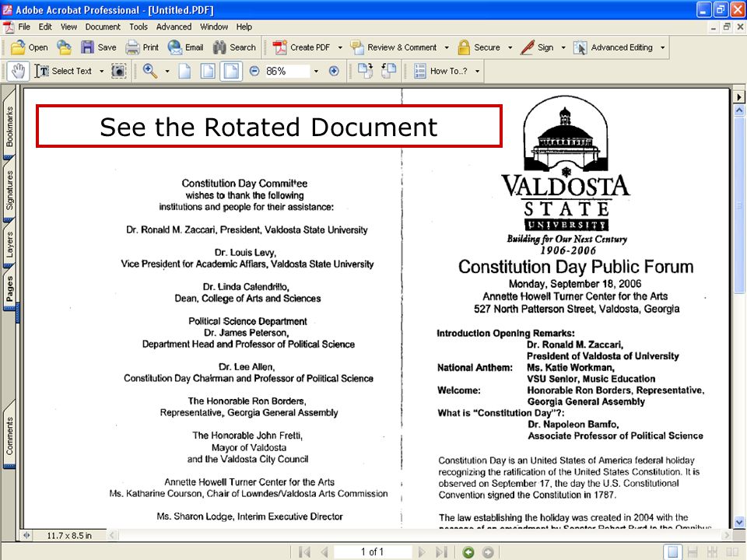Click the zoom in plus button
The width and height of the screenshot is (747, 560).
[334, 71]
